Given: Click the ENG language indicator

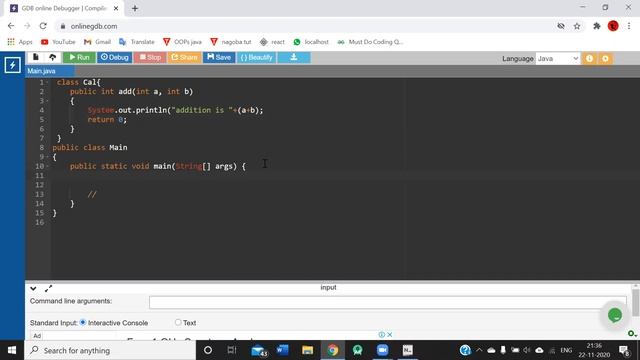Looking at the screenshot, I should (x=566, y=350).
